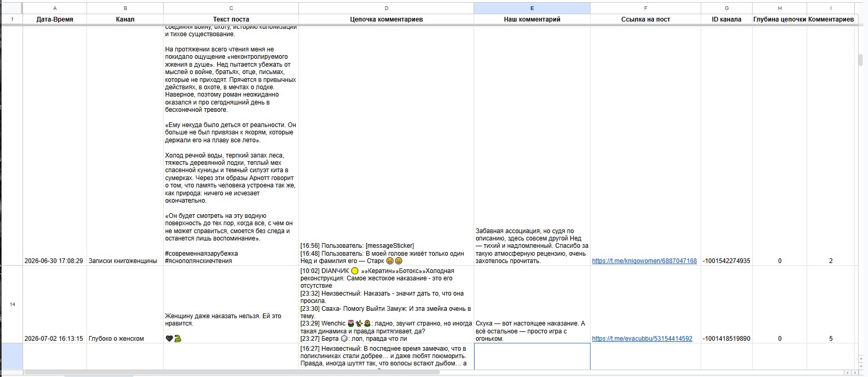The height and width of the screenshot is (377, 868).
Task: Click the 'Цепочка комментариев' header cell
Action: click(387, 19)
